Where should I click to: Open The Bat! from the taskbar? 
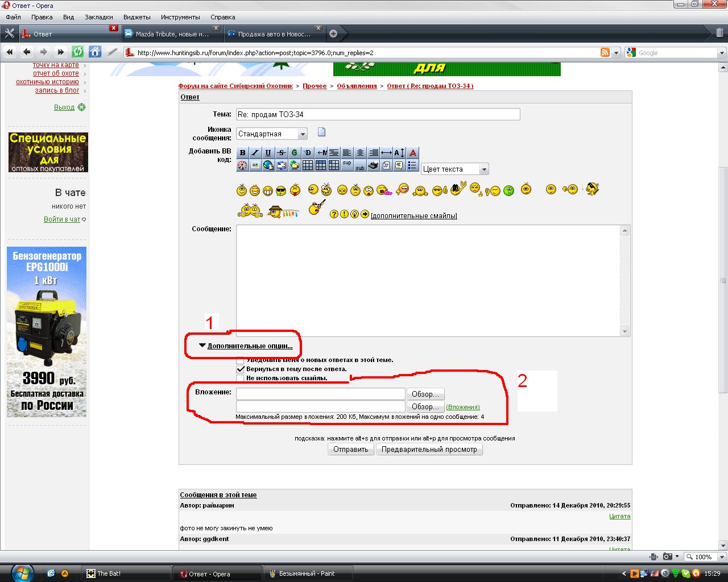tap(109, 573)
